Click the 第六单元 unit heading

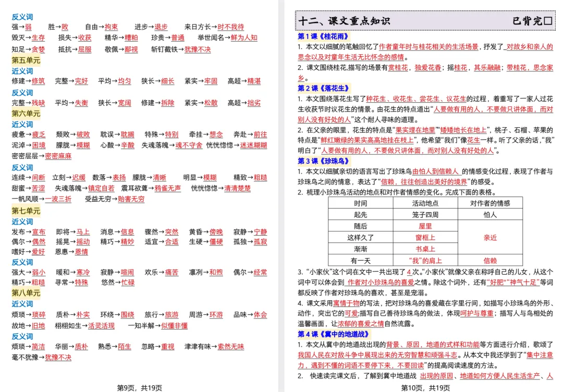pos(26,114)
